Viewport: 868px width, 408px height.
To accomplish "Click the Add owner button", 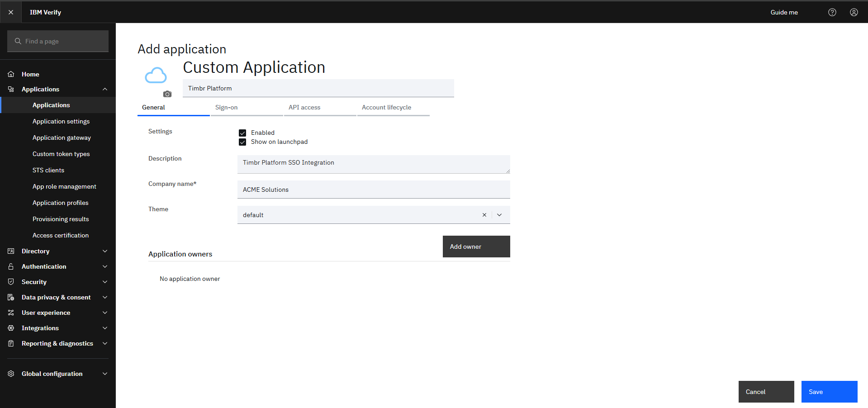I will point(476,247).
